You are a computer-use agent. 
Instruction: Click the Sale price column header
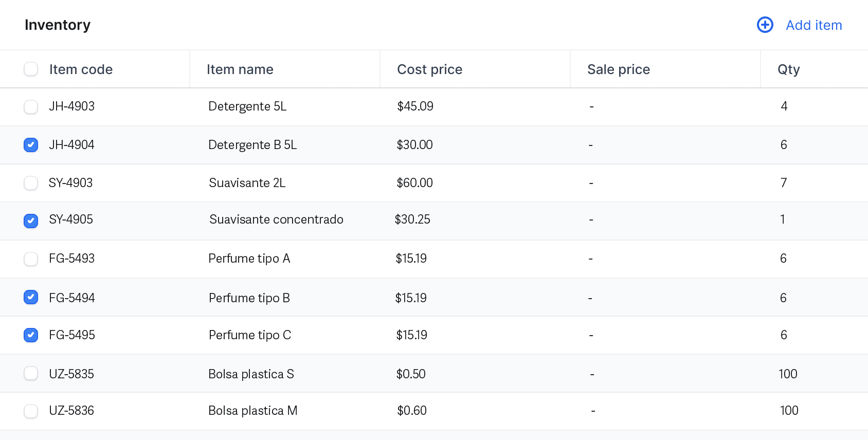tap(618, 69)
